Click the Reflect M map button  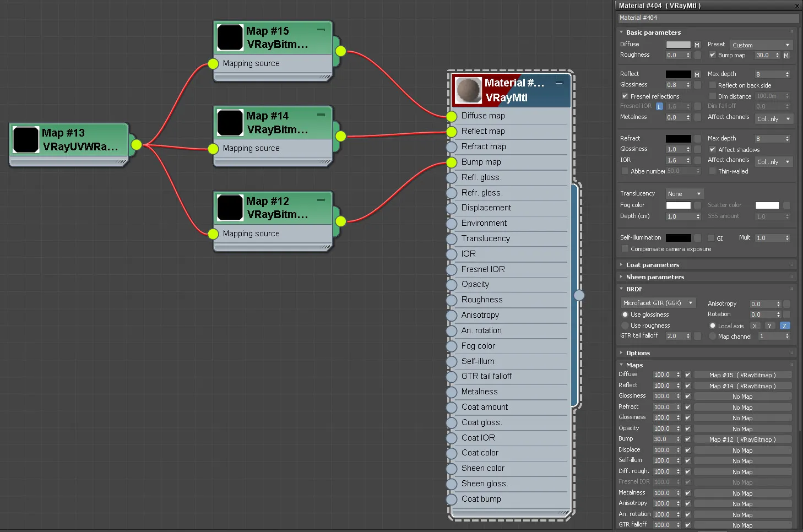click(697, 74)
